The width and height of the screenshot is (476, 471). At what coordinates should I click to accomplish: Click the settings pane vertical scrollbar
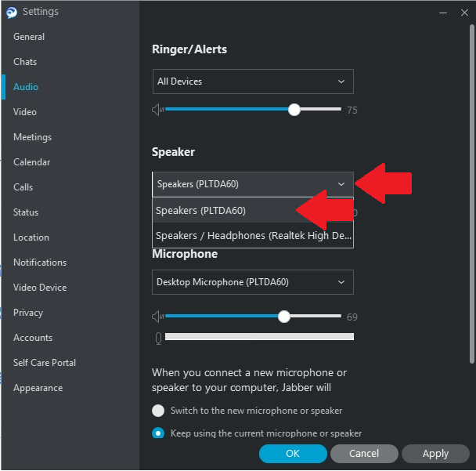[x=472, y=194]
